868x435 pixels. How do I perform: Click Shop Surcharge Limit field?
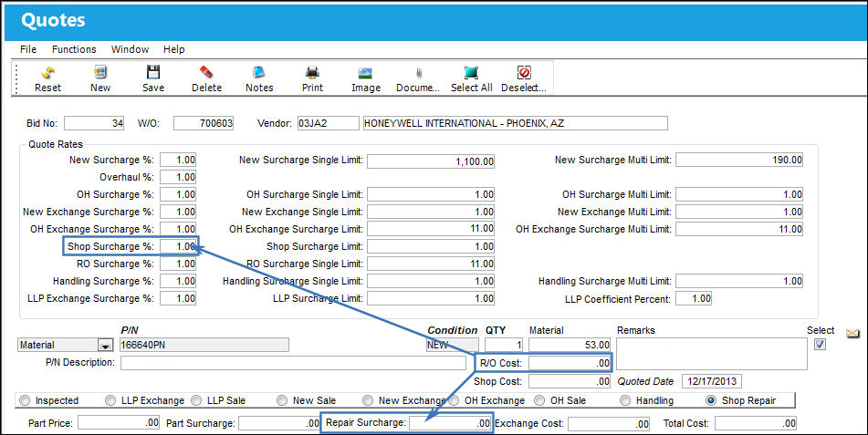[431, 246]
